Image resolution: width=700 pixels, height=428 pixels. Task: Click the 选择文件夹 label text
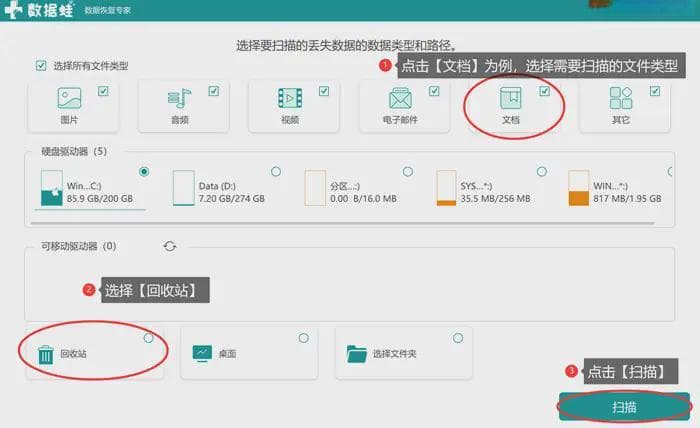(x=395, y=354)
